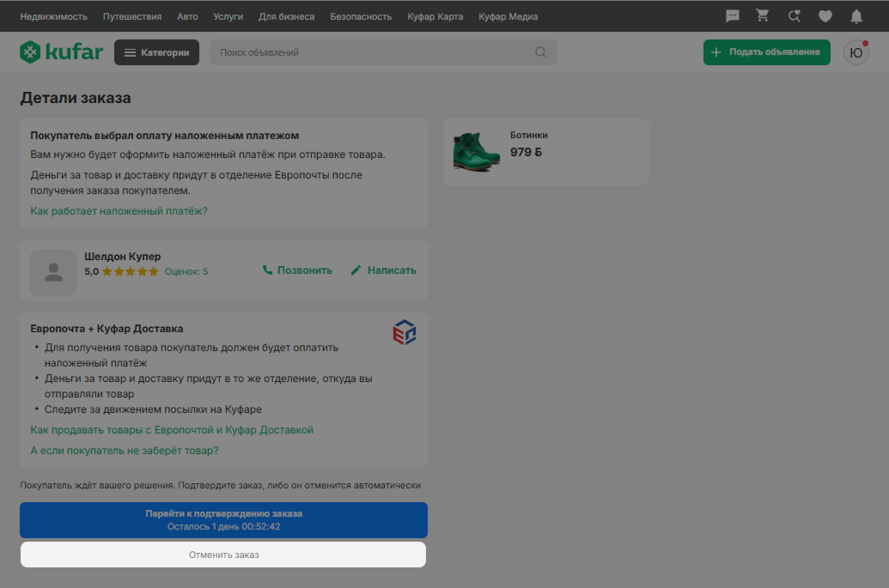Click the Европочта logo icon
This screenshot has width=889, height=588.
pyautogui.click(x=405, y=332)
